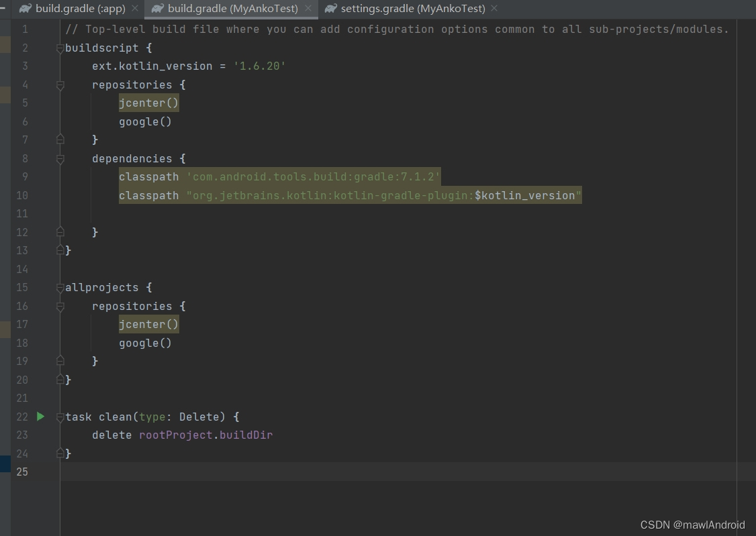Select build.gradle (MyAnkoTest) tab
Viewport: 756px width, 536px height.
click(232, 9)
